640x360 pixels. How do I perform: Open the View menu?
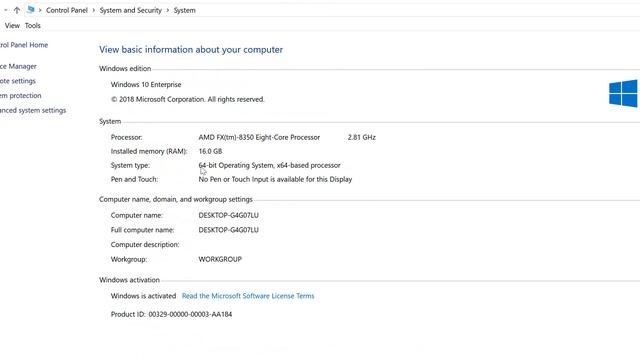point(12,25)
